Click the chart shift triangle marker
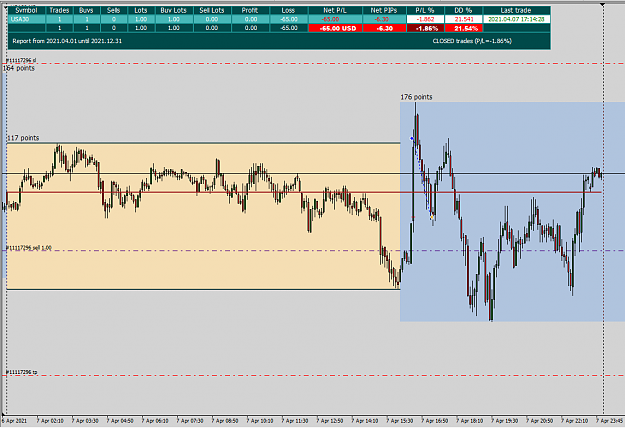625x428 pixels. click(603, 4)
